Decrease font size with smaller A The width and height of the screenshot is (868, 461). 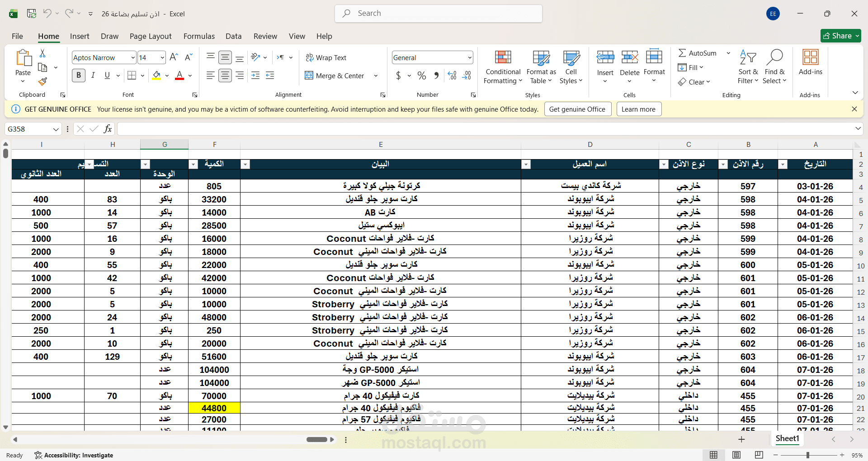click(x=189, y=57)
